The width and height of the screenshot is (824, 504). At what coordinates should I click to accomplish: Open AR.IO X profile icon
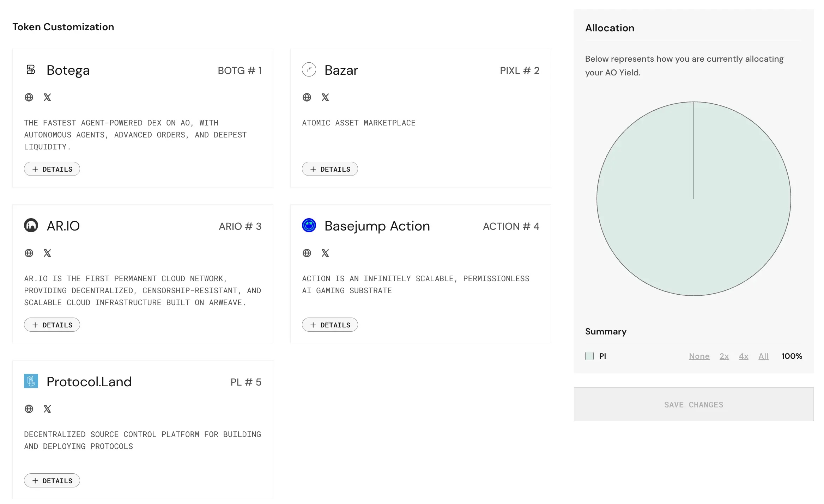coord(47,253)
